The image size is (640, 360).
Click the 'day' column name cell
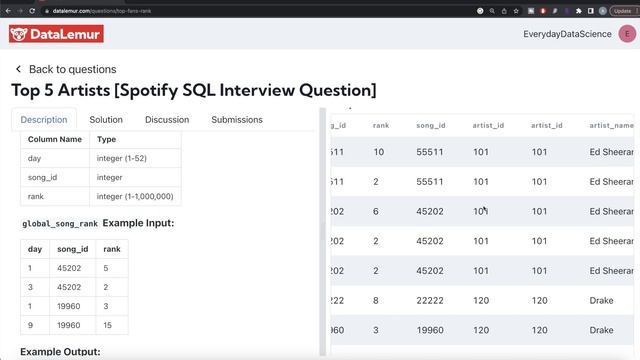click(x=55, y=158)
